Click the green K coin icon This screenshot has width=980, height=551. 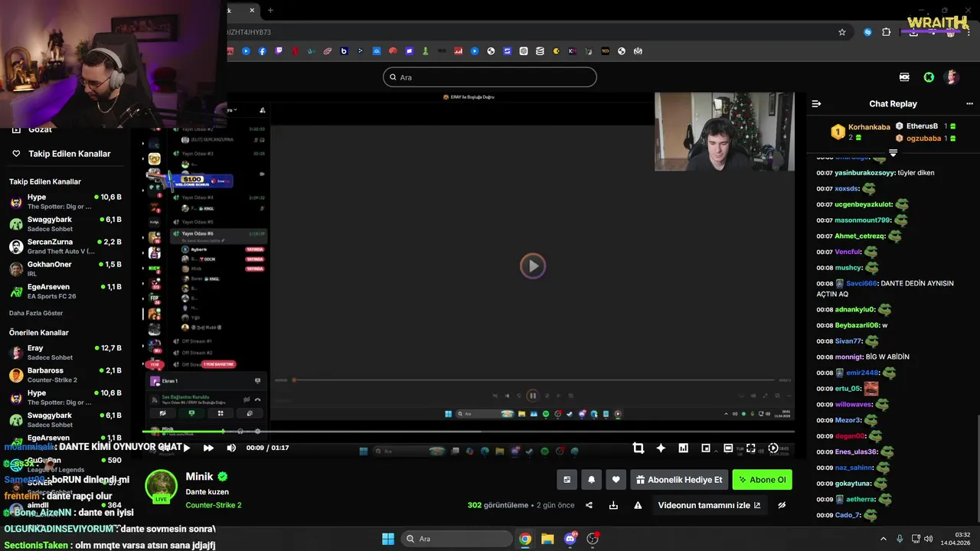929,77
